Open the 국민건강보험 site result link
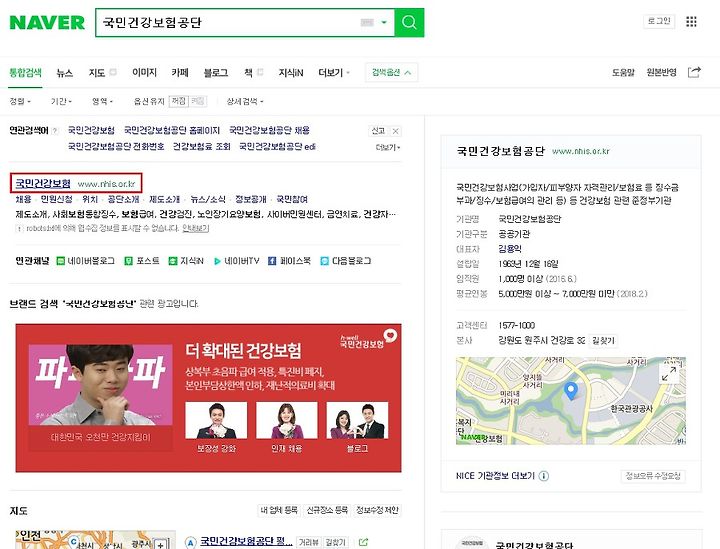The image size is (720, 549). (x=43, y=183)
